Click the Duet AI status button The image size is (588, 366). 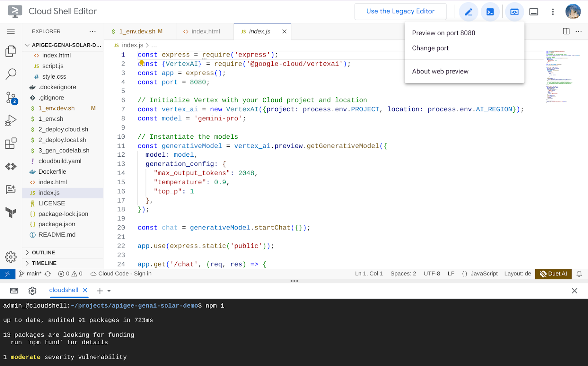click(553, 274)
